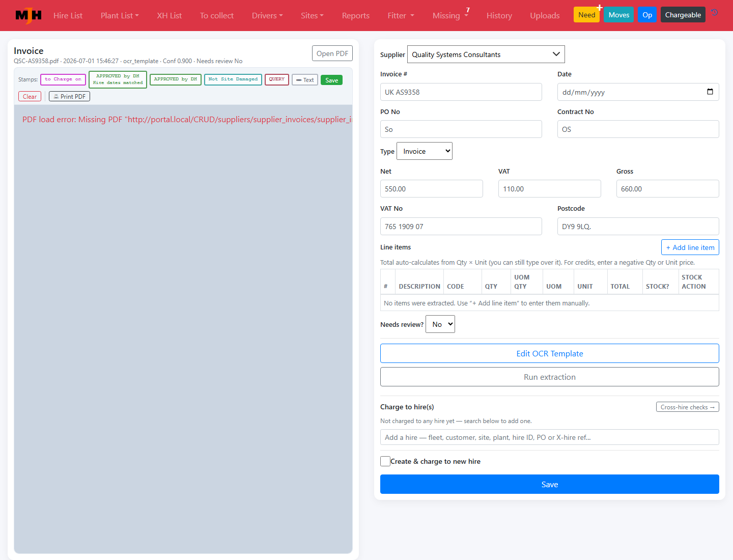Focus the VAT No field

(461, 227)
